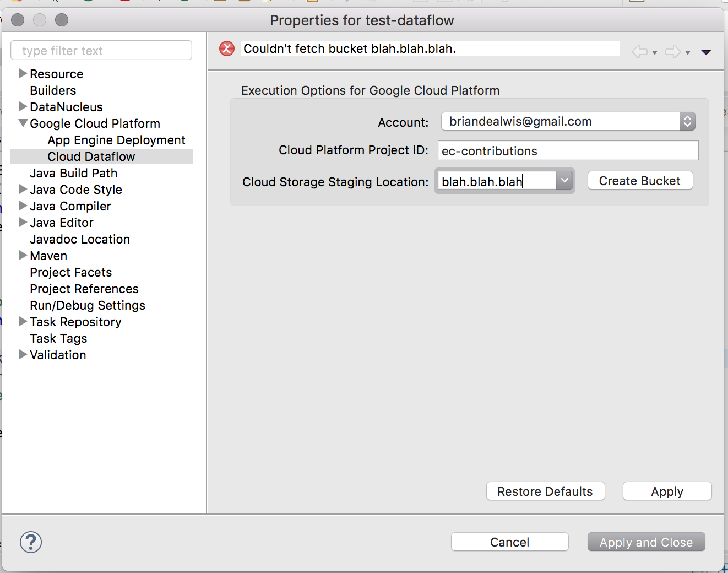The image size is (728, 573).
Task: Click the red error status icon
Action: click(226, 48)
